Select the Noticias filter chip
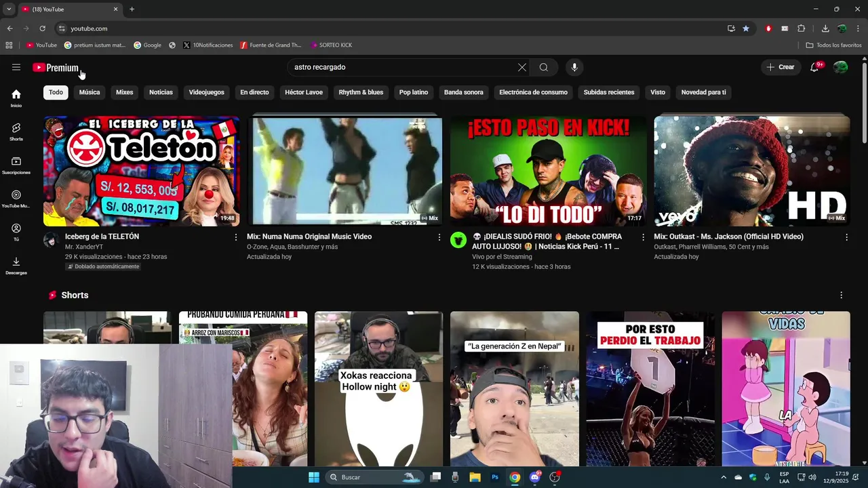The width and height of the screenshot is (868, 488). 161,92
